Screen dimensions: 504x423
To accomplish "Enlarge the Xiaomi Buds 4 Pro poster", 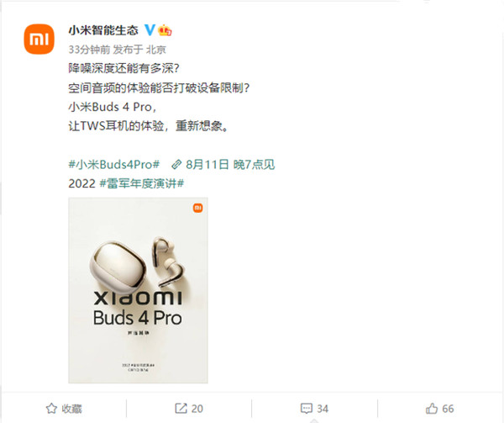I will click(139, 290).
